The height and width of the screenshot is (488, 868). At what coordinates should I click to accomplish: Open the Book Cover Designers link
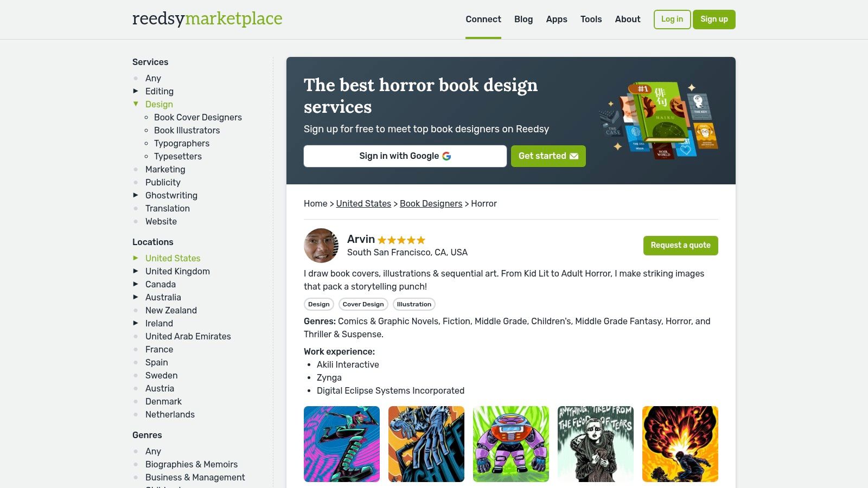coord(197,117)
